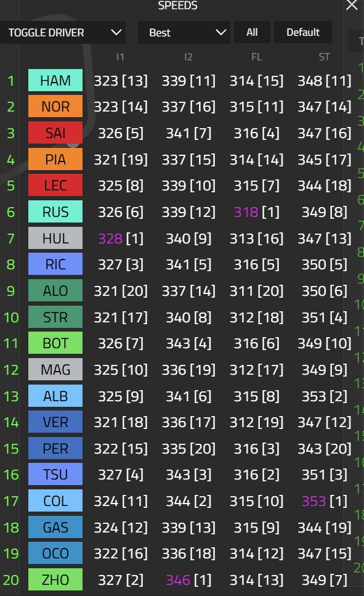Click the ALO driver badge
Image resolution: width=364 pixels, height=596 pixels.
(55, 290)
